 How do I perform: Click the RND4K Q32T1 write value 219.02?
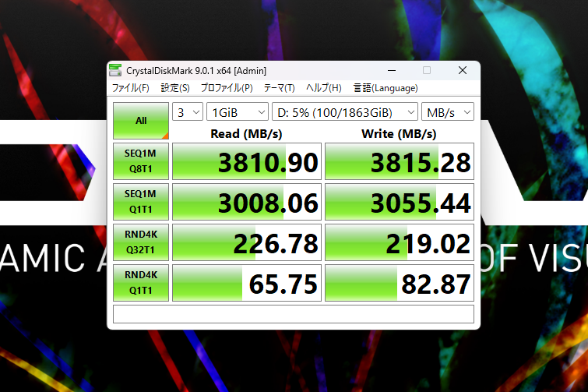tap(400, 242)
